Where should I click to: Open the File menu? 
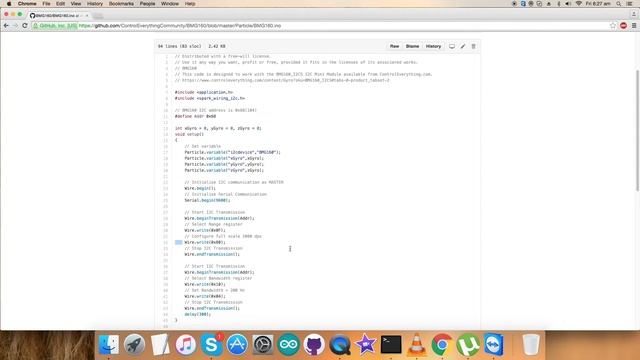[46, 4]
